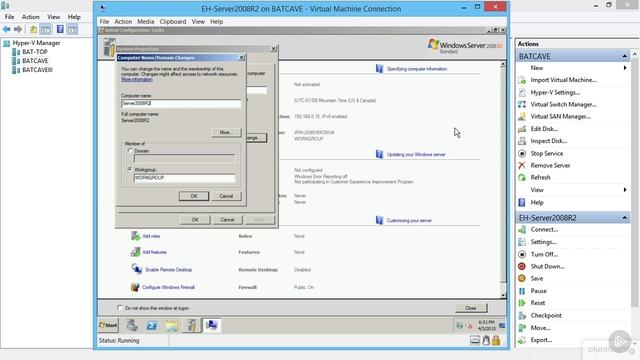The image size is (640, 360).
Task: Click the blue Help question mark toolbar icon
Action: (x=60, y=29)
